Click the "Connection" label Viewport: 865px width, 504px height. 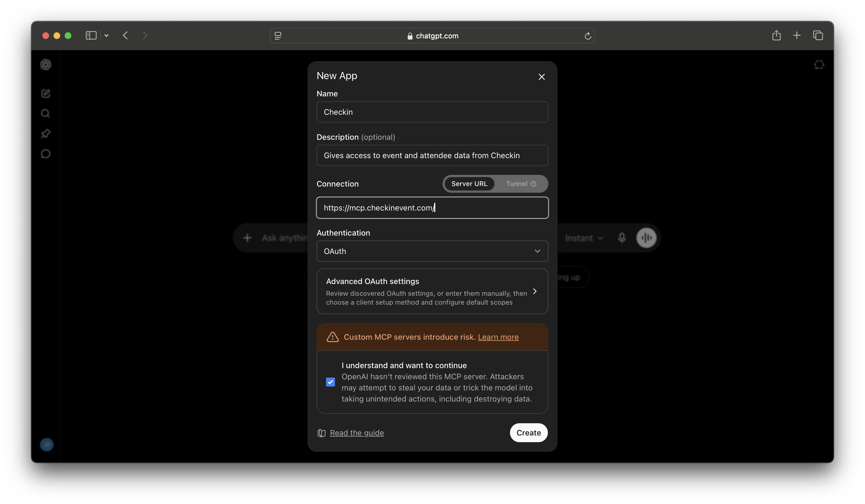pyautogui.click(x=337, y=184)
